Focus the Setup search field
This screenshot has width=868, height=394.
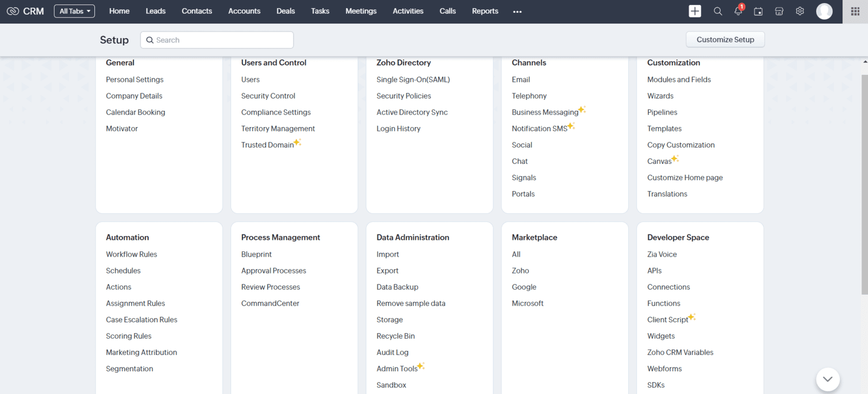click(x=217, y=40)
